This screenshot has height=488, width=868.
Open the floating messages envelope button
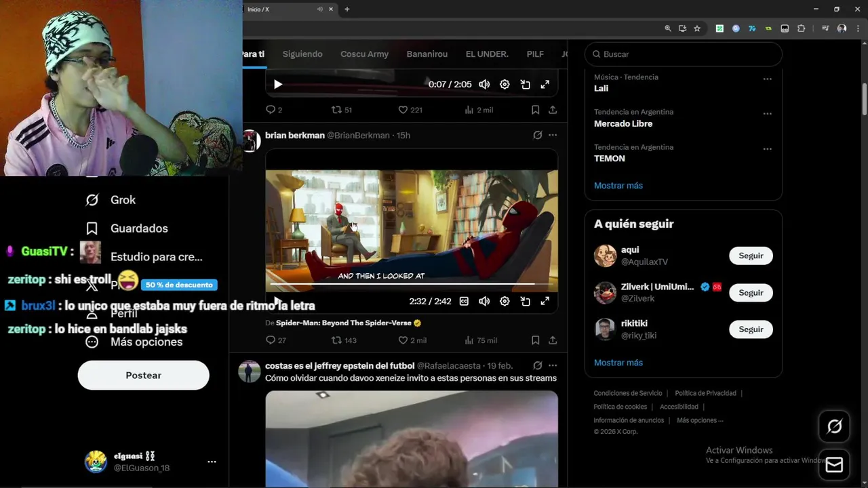click(x=835, y=465)
